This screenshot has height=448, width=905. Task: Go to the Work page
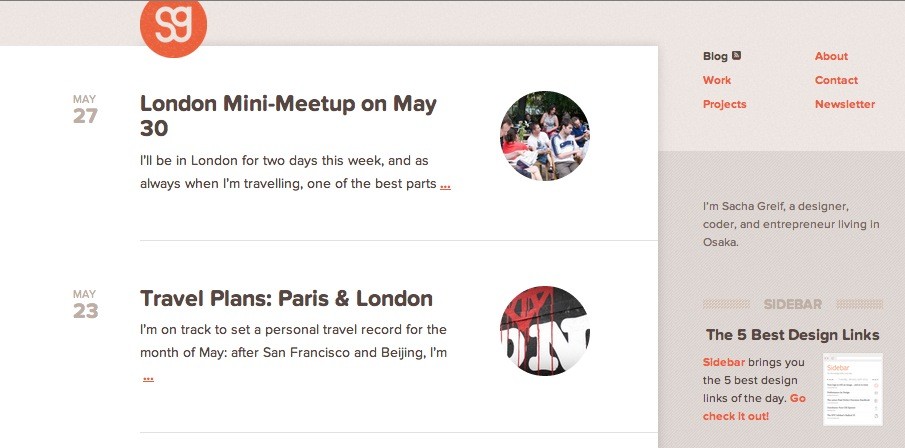coord(717,80)
